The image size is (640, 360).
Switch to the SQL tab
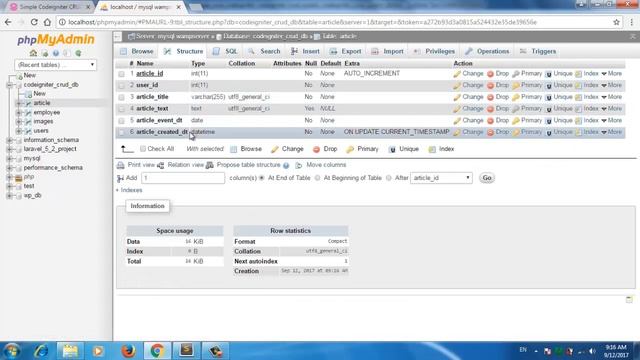[225, 51]
